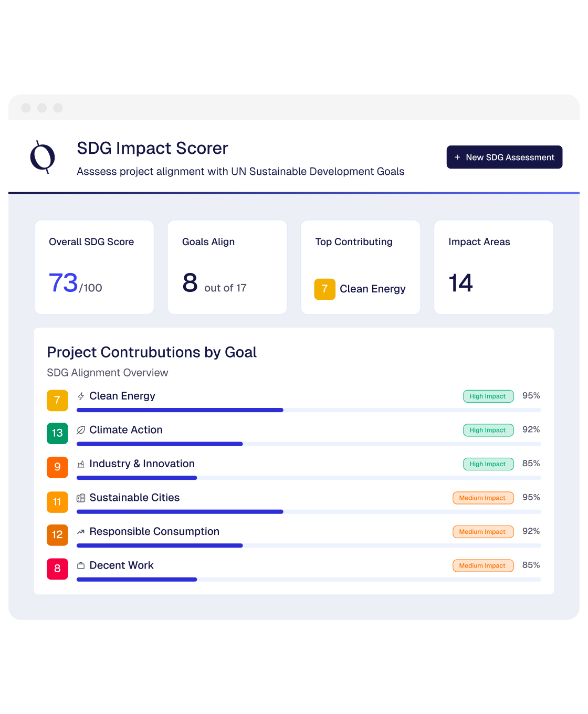This screenshot has height=714, width=588.
Task: Open the Goals Align card
Action: coord(227,267)
